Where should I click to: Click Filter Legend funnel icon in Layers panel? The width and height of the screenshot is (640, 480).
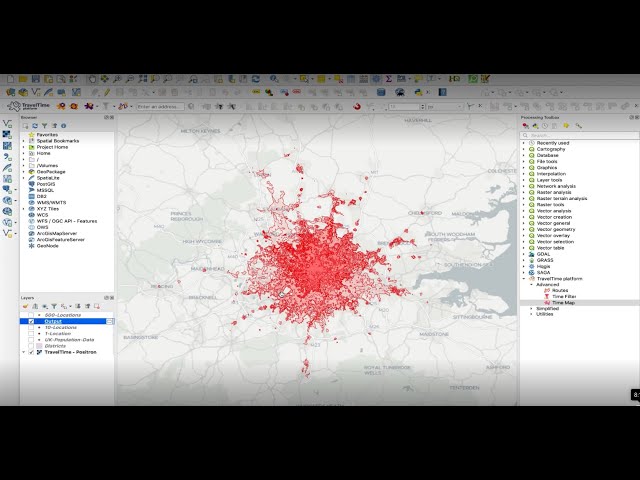coord(54,306)
